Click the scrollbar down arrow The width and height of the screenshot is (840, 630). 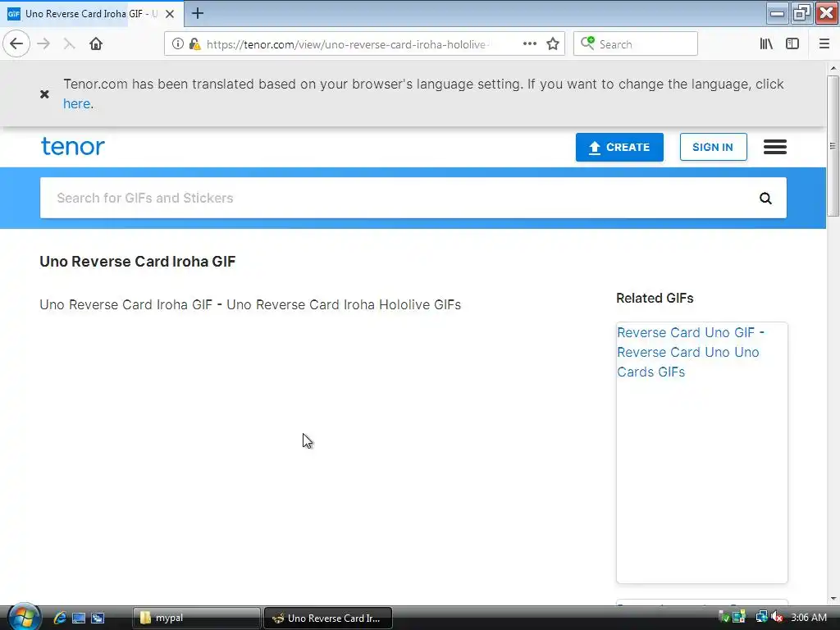pos(833,599)
